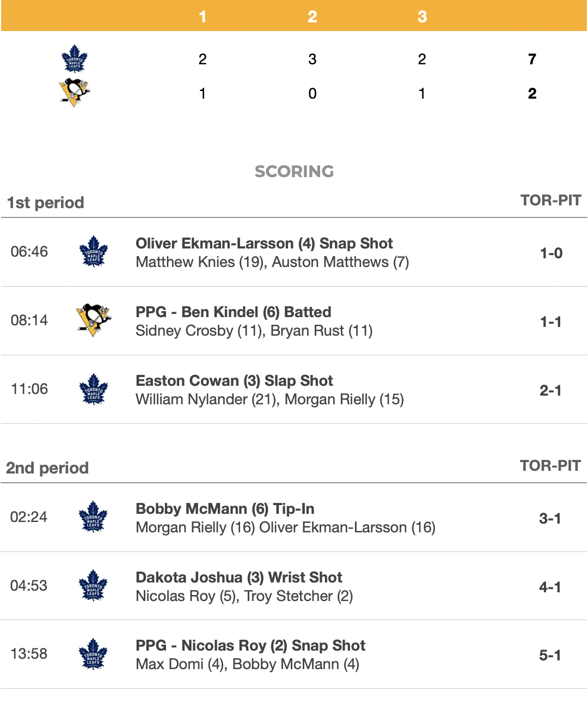Image resolution: width=588 pixels, height=704 pixels.
Task: Click the Leafs logo beside Dakota Joshua's goal
Action: (94, 585)
